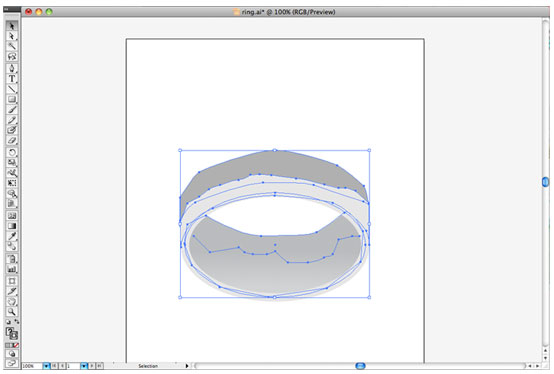Select the Eraser tool
This screenshot has width=554, height=374.
(x=12, y=141)
